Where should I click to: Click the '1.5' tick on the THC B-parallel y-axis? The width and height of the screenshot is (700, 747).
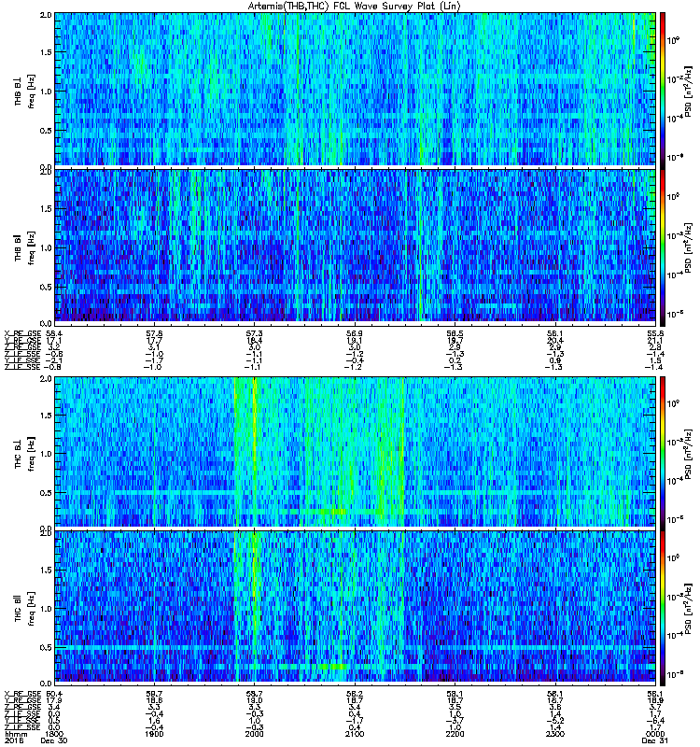pos(46,570)
